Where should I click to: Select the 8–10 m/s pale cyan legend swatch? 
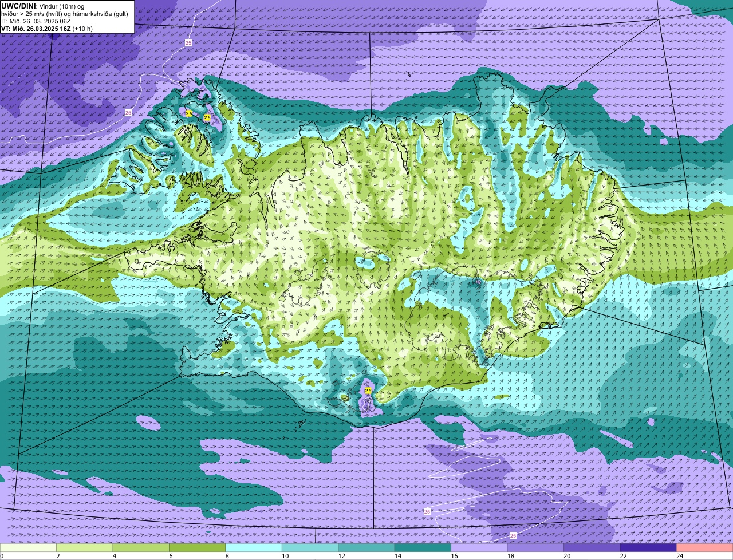pyautogui.click(x=254, y=548)
